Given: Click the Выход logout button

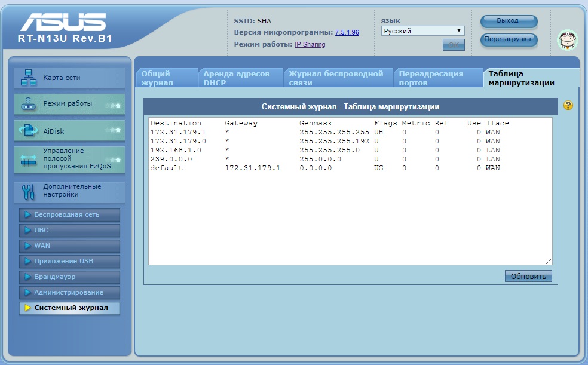Looking at the screenshot, I should click(x=509, y=21).
